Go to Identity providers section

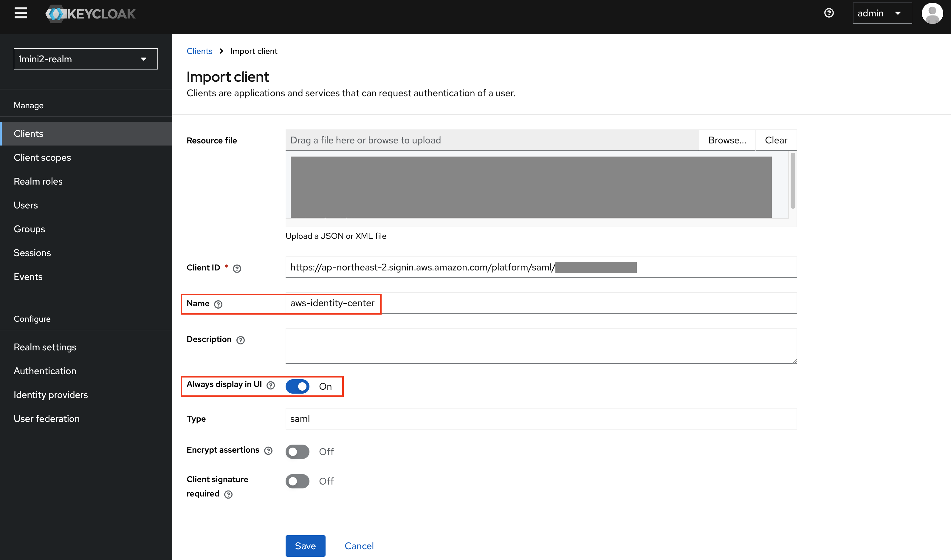(x=51, y=395)
